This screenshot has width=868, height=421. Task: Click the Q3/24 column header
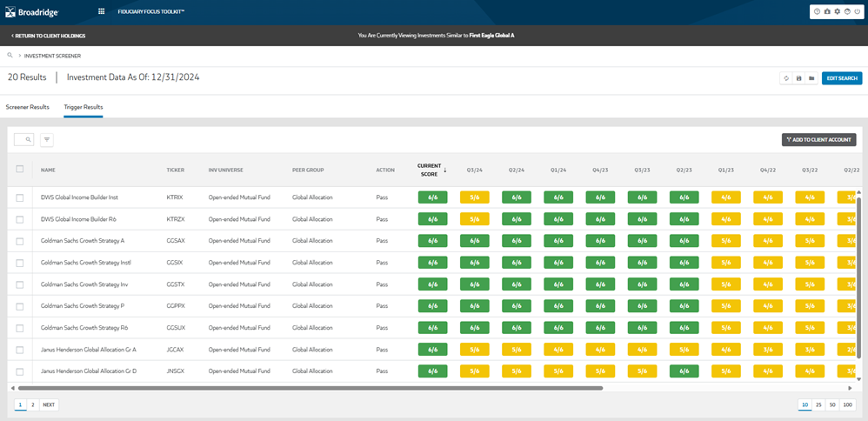coord(474,170)
